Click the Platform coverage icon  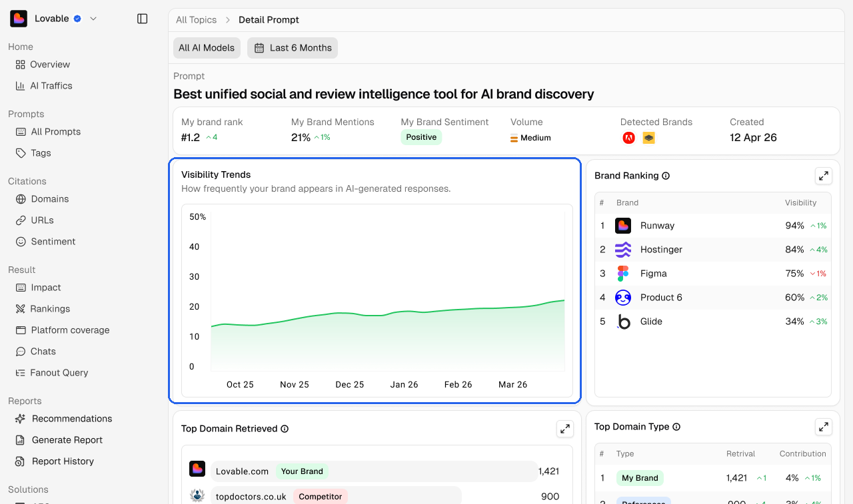[21, 330]
